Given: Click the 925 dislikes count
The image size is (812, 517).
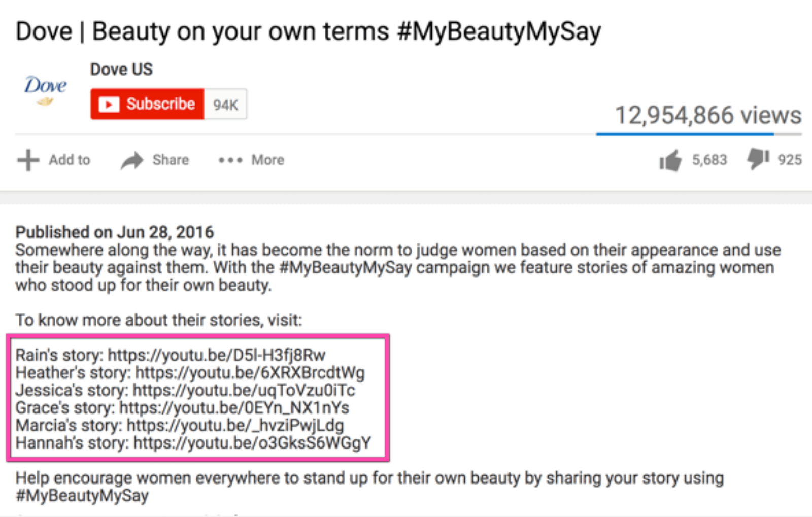Looking at the screenshot, I should (790, 160).
